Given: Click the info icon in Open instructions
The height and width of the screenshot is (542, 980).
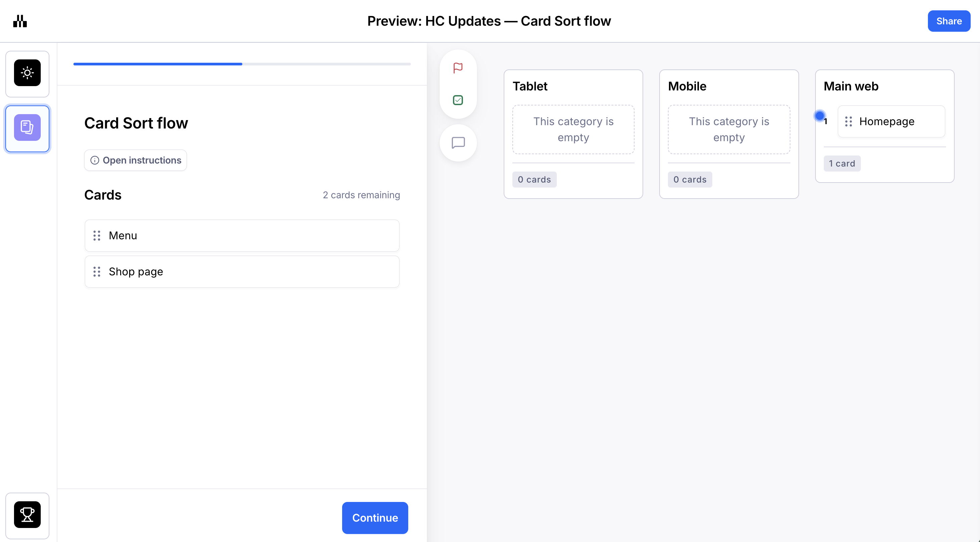Looking at the screenshot, I should tap(95, 161).
